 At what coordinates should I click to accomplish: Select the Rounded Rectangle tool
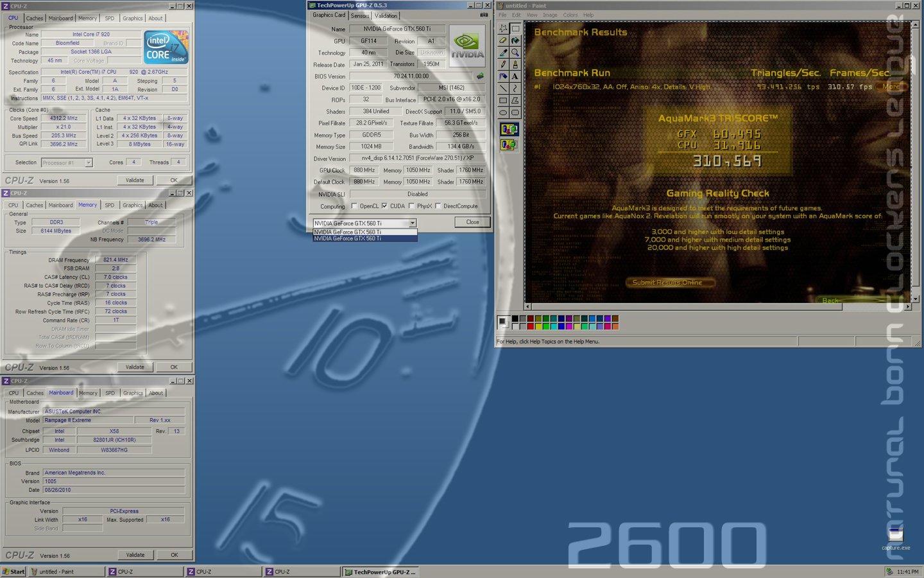tap(515, 112)
